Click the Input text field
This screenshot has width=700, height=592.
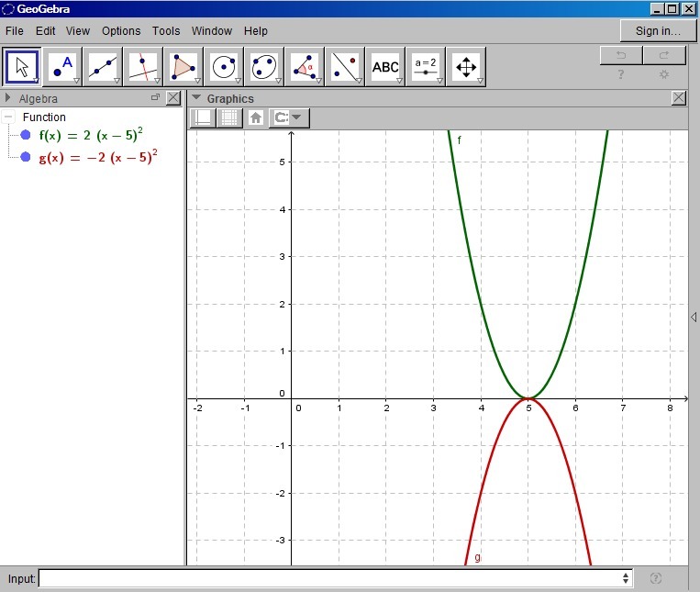(x=330, y=578)
